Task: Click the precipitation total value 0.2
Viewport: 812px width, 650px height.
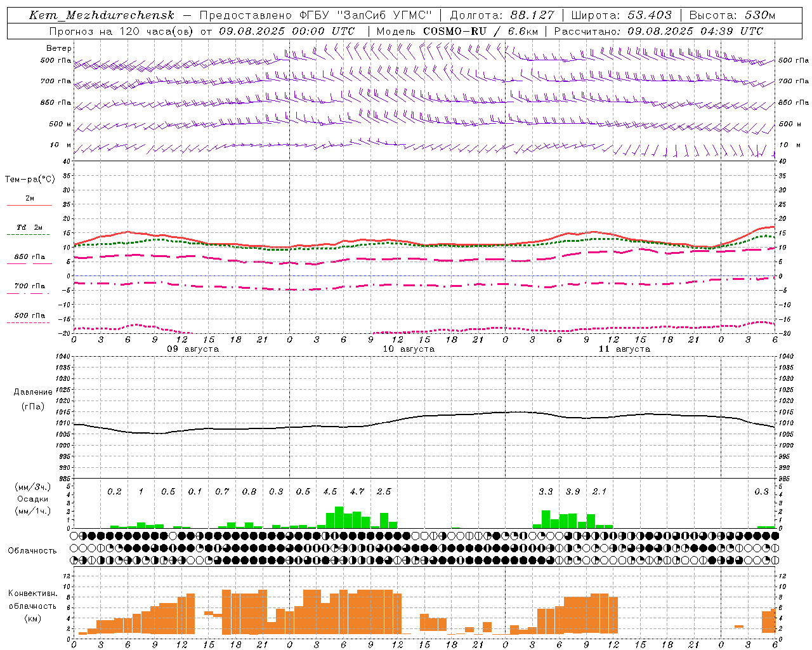Action: [x=114, y=492]
